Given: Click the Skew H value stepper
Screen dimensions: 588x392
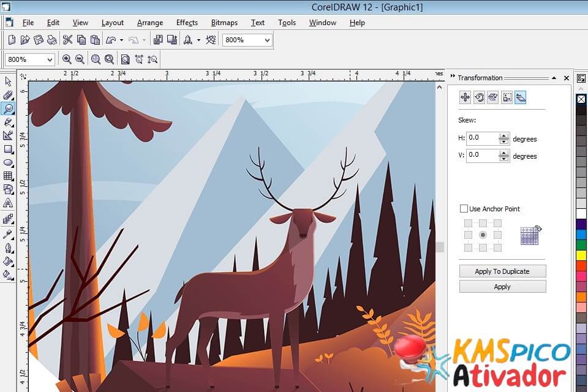Looking at the screenshot, I should tap(504, 139).
